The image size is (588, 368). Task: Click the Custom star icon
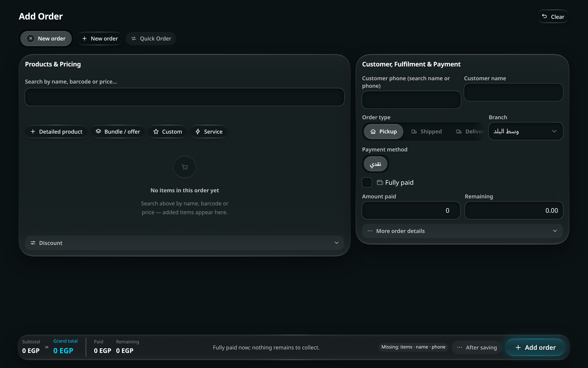pyautogui.click(x=156, y=132)
